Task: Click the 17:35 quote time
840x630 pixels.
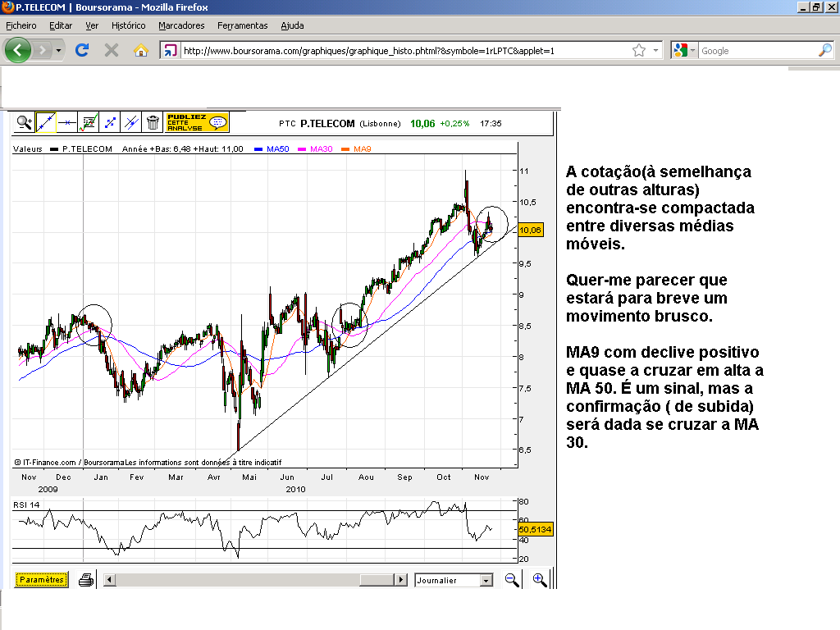Action: [x=491, y=123]
